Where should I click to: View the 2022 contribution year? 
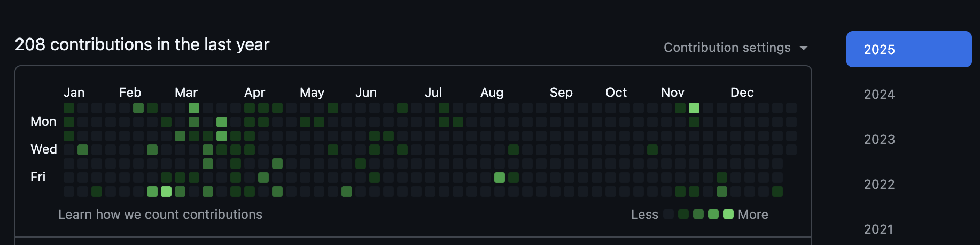[x=879, y=185]
